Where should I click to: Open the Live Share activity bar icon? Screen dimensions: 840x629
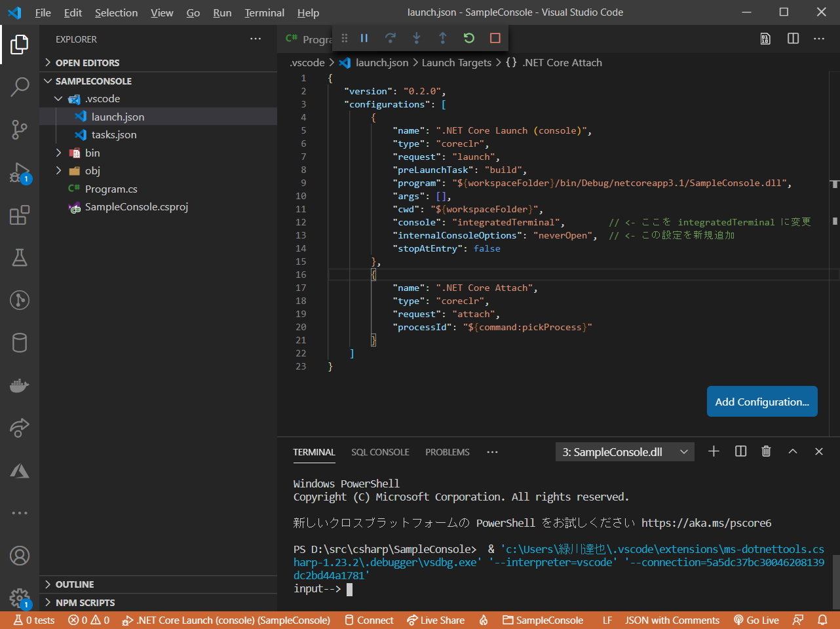coord(20,428)
